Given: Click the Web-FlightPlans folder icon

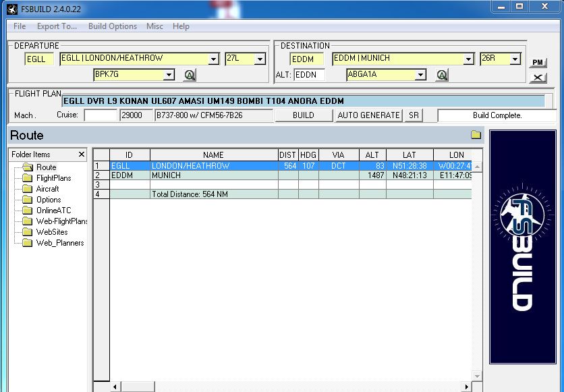Looking at the screenshot, I should [28, 221].
